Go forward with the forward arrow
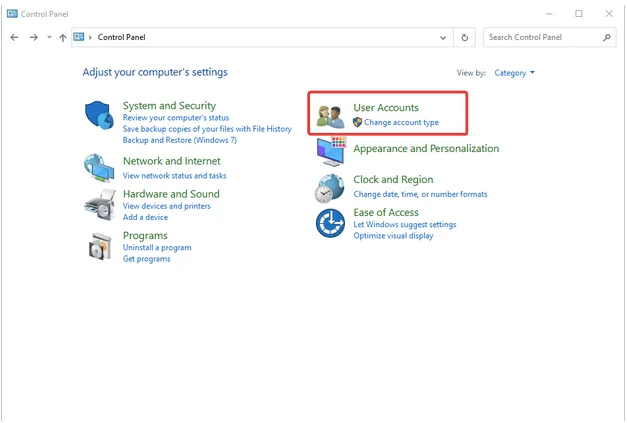This screenshot has height=423, width=627. pos(34,37)
